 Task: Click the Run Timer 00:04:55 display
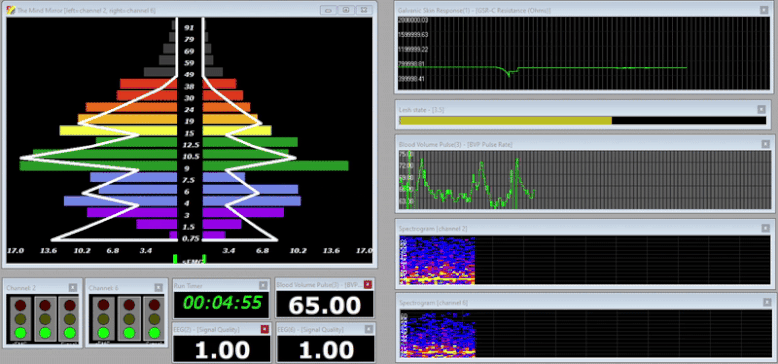(x=221, y=303)
